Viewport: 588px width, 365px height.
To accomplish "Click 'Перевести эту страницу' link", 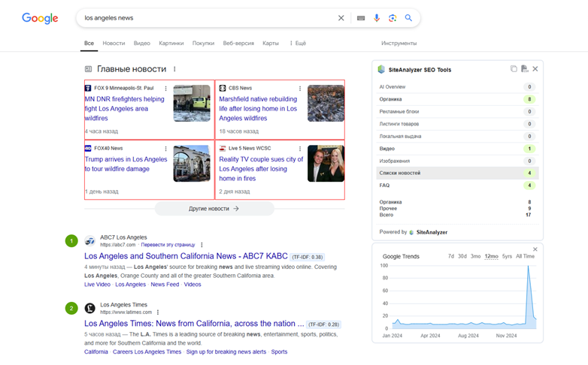I will 168,245.
